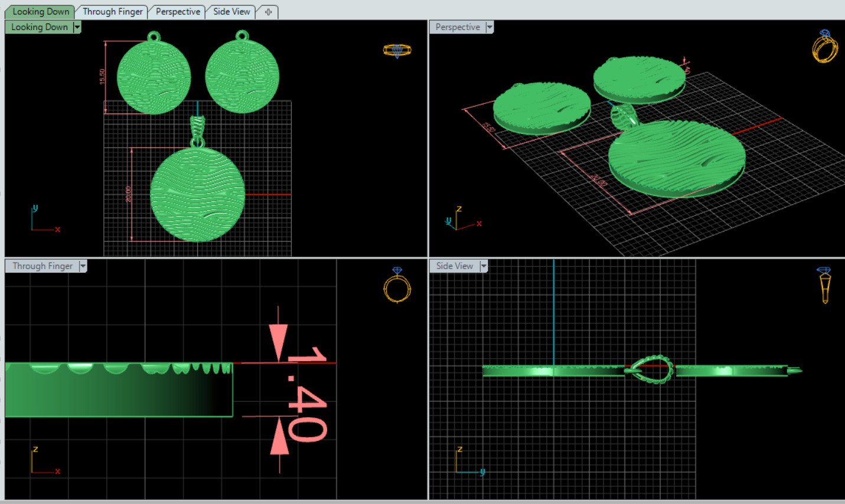Select the large pendant disc in Looking Down

point(197,195)
